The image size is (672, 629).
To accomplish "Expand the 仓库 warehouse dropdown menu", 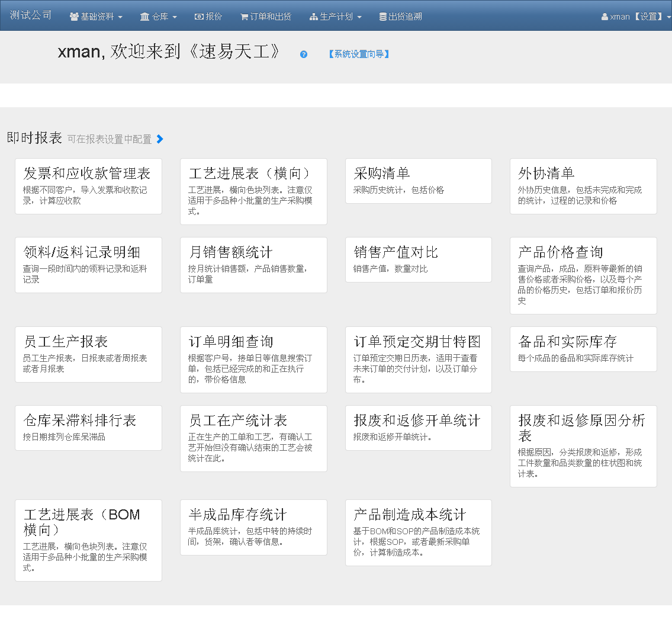I will tap(159, 17).
